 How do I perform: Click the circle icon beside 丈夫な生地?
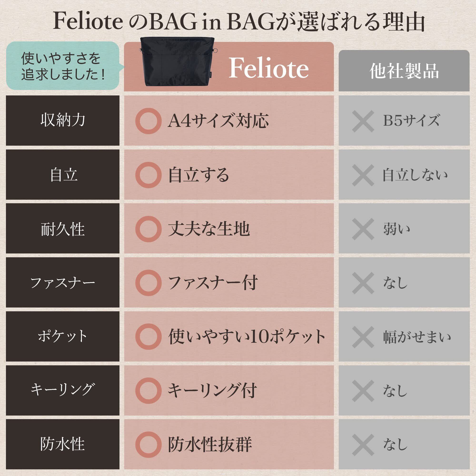point(148,229)
